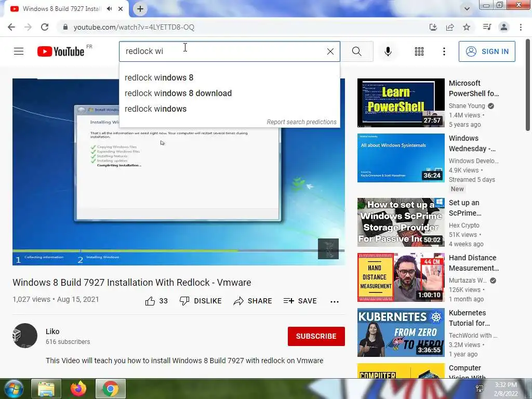Click the SHARE button under the video
Viewport: 532px width, 399px height.
coord(253,301)
